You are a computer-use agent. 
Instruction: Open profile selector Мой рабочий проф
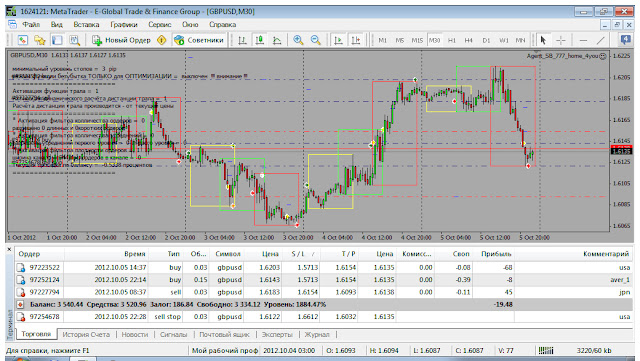[x=225, y=350]
